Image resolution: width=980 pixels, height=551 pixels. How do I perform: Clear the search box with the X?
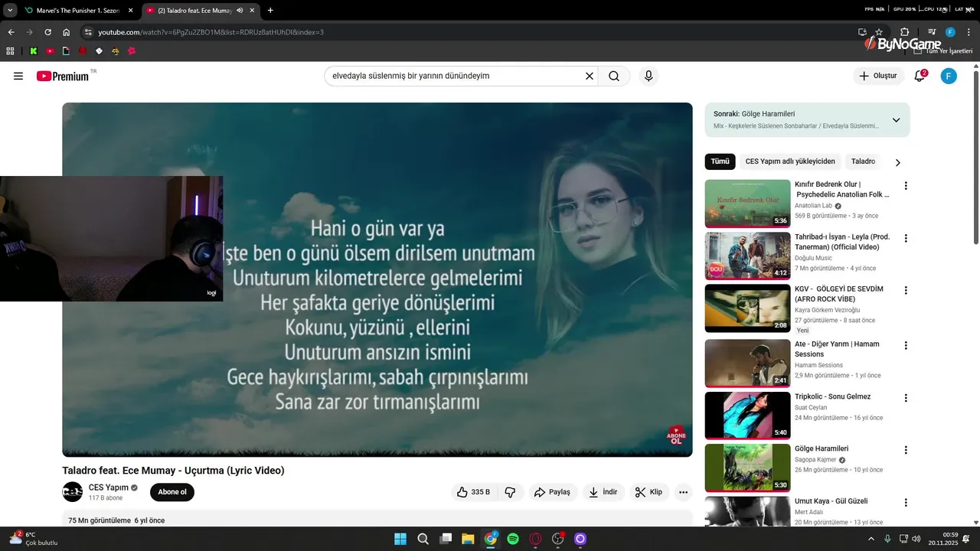(x=590, y=76)
